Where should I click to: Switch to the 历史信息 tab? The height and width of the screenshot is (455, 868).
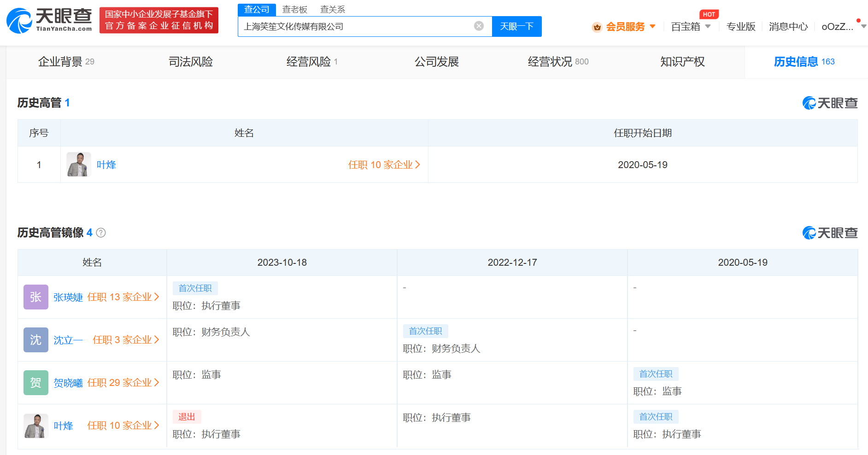click(804, 62)
